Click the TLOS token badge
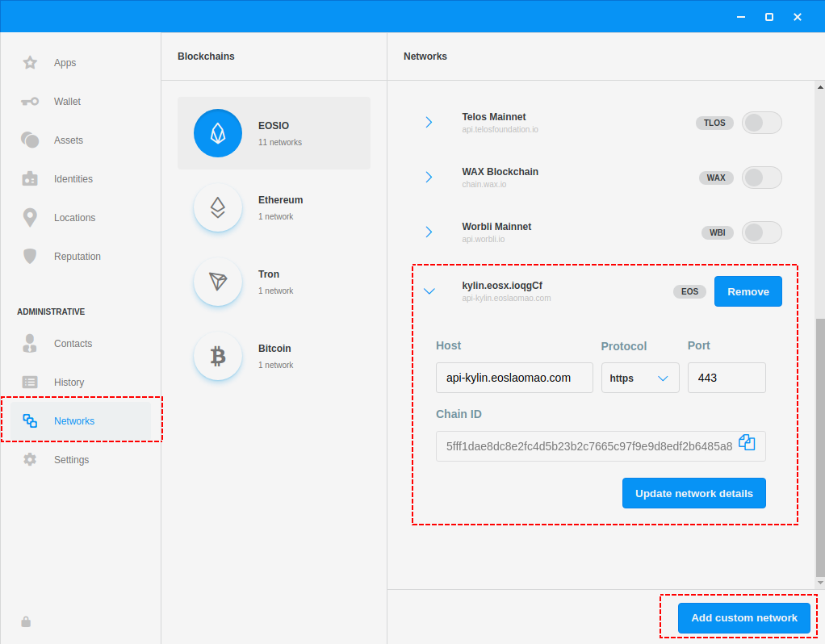This screenshot has width=825, height=644. click(714, 123)
